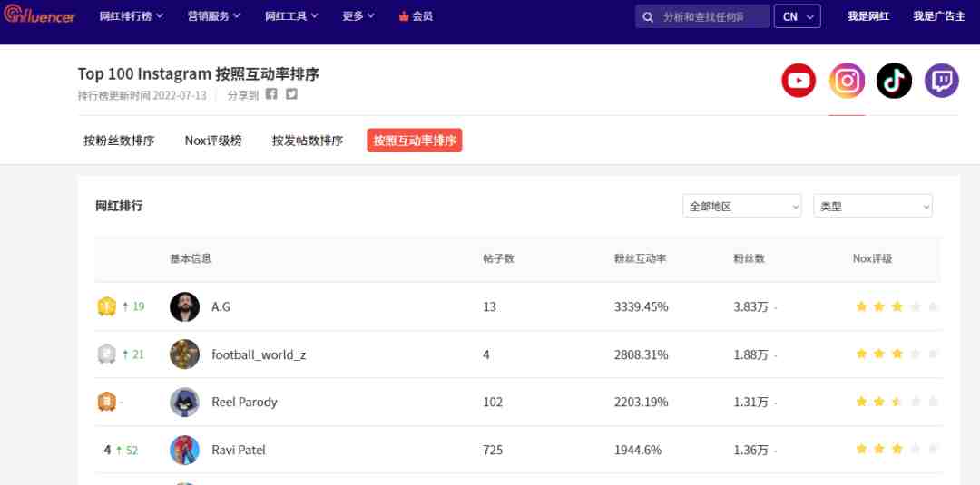Expand the 更多 menu

click(358, 16)
